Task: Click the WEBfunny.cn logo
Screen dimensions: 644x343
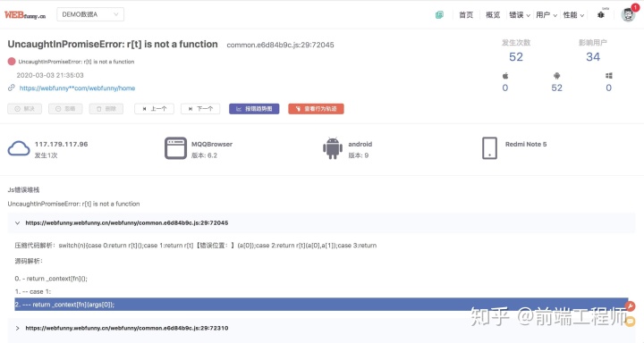Action: [x=25, y=15]
